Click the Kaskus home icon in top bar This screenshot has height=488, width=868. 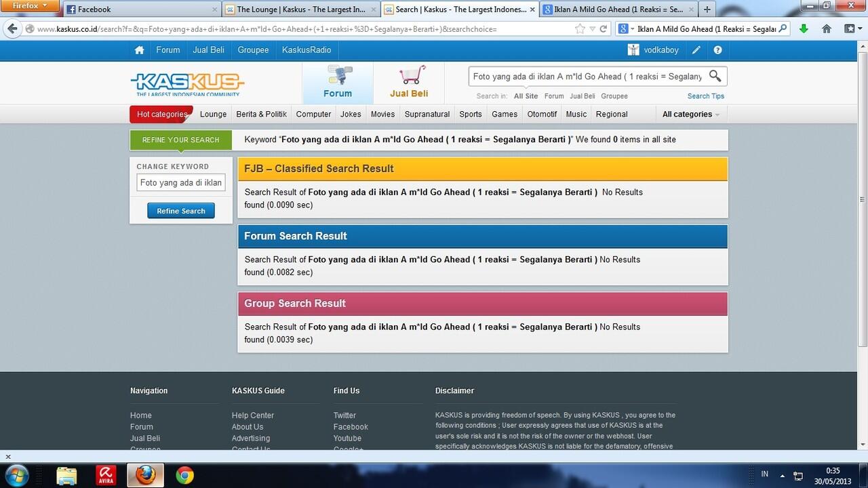tap(139, 50)
